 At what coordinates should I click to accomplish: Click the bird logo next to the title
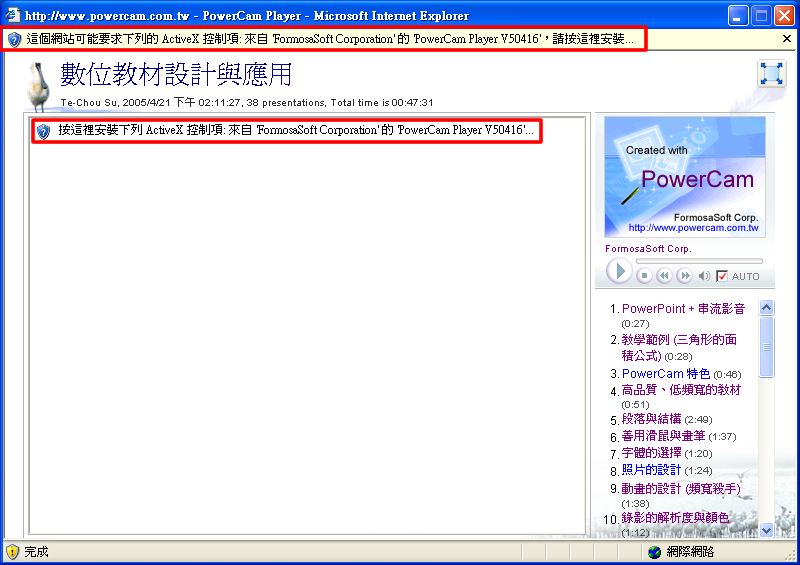click(39, 85)
